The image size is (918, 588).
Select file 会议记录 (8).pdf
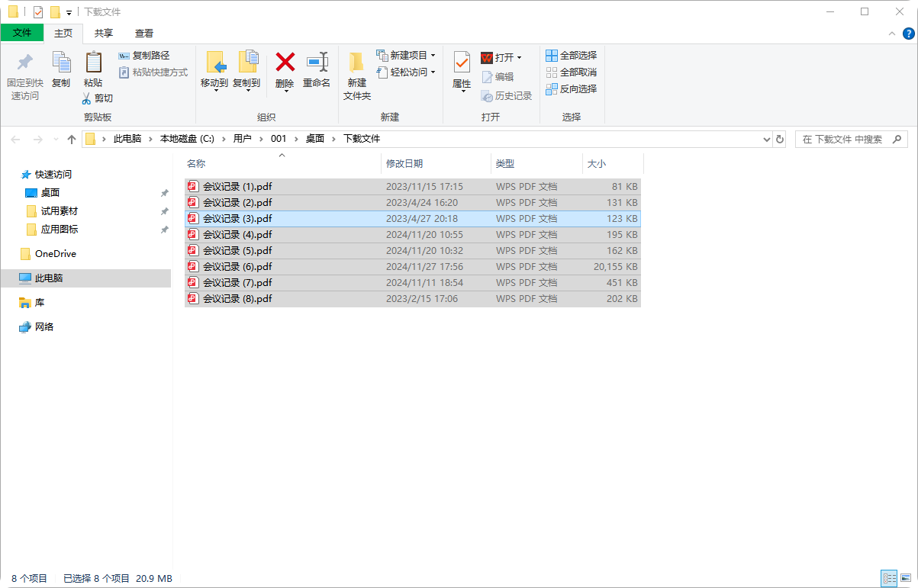click(x=412, y=299)
